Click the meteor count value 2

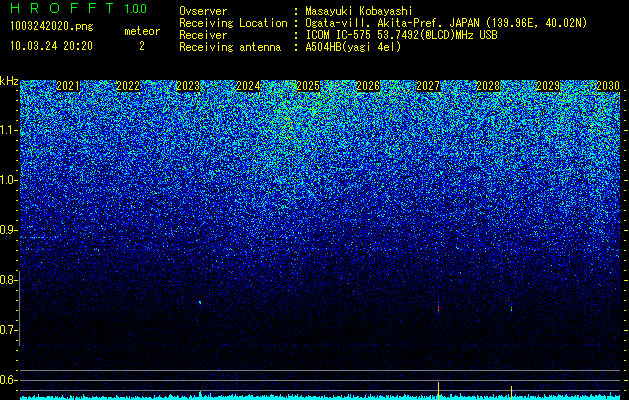(x=142, y=46)
